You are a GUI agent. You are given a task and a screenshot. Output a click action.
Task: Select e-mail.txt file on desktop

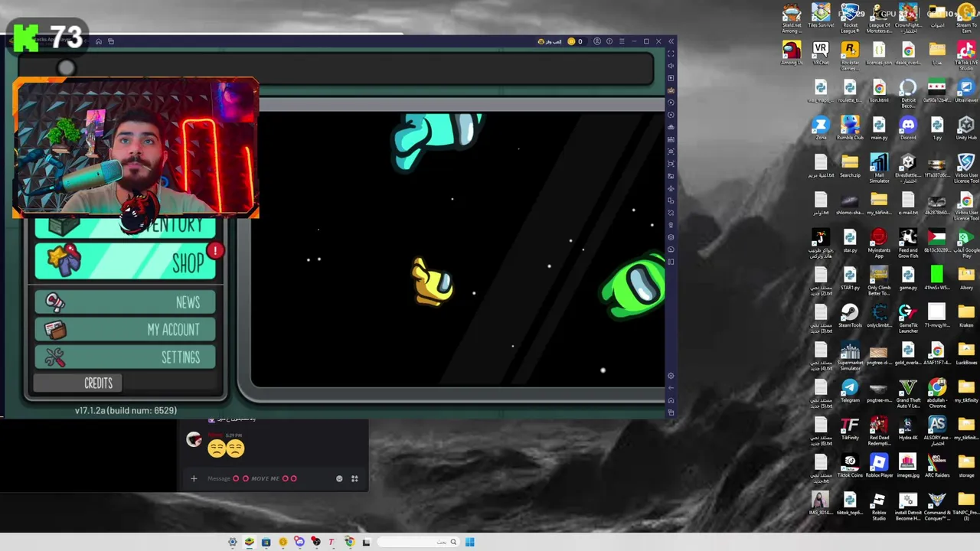coord(908,202)
